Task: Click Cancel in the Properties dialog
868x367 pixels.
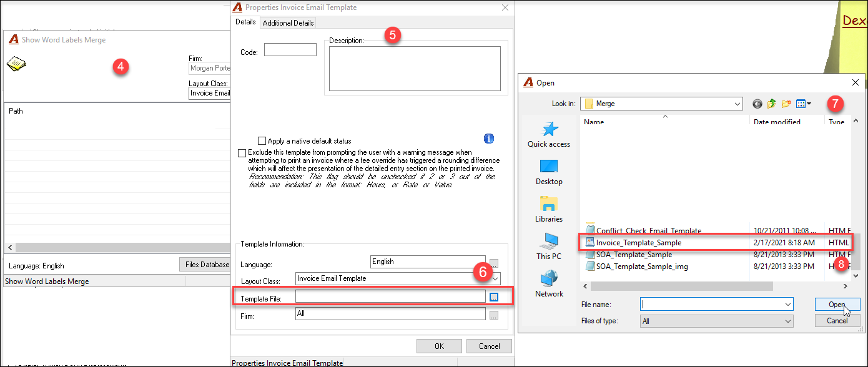Action: pyautogui.click(x=490, y=346)
